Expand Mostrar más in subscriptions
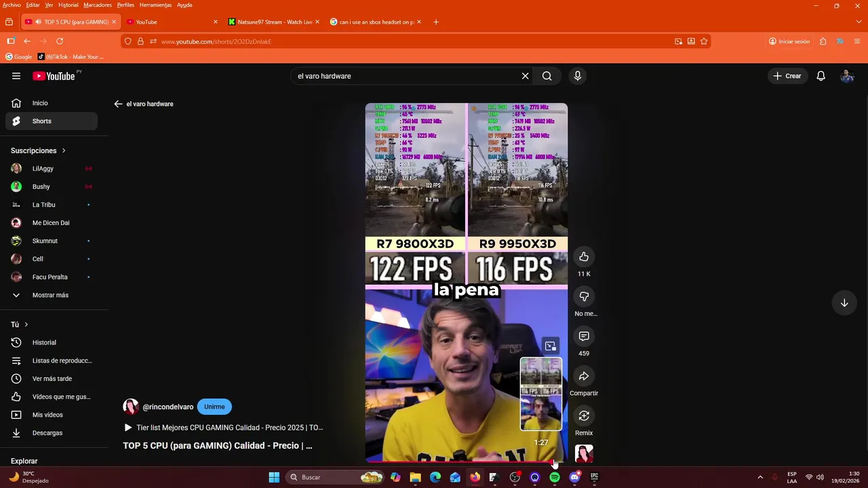 (50, 295)
